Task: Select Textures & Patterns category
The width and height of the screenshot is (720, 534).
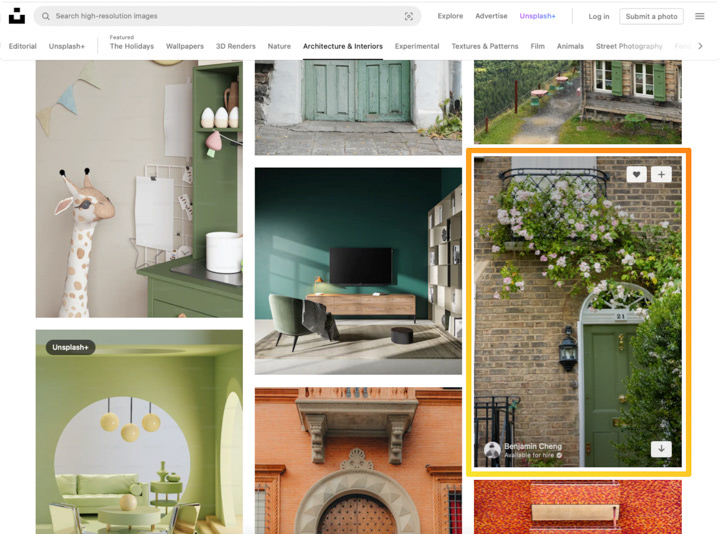Action: pos(484,46)
